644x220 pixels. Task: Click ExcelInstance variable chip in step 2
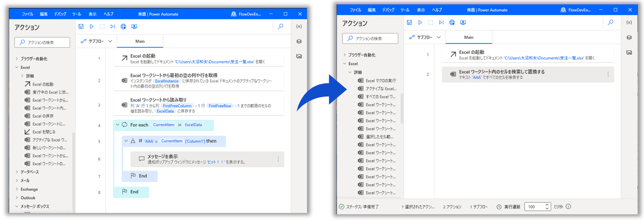(166, 82)
